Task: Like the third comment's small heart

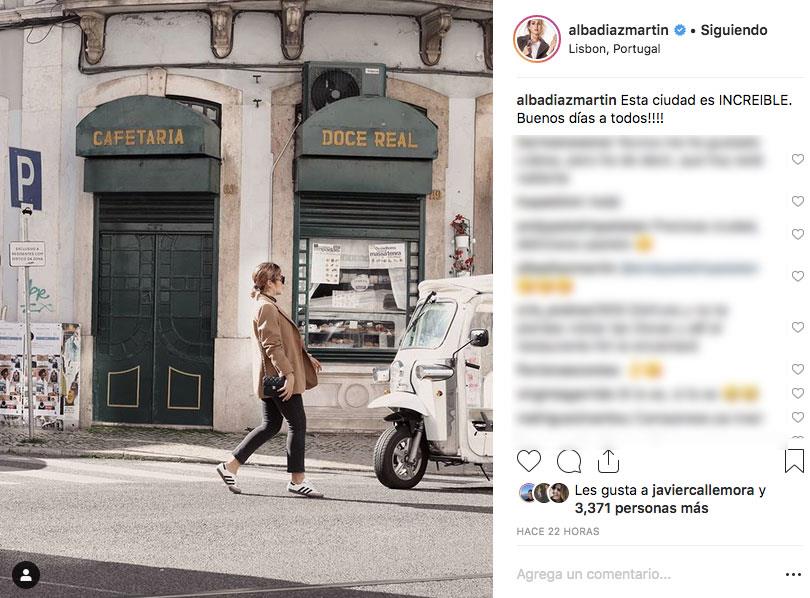Action: point(798,234)
